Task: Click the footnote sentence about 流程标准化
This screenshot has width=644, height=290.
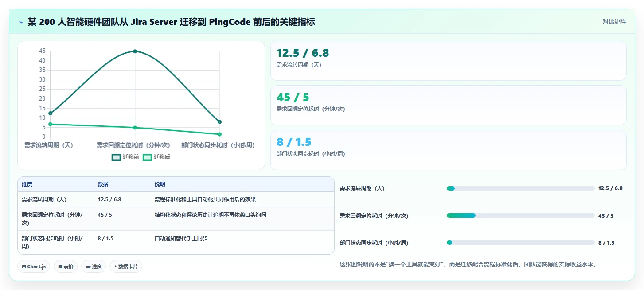Action: pyautogui.click(x=468, y=264)
